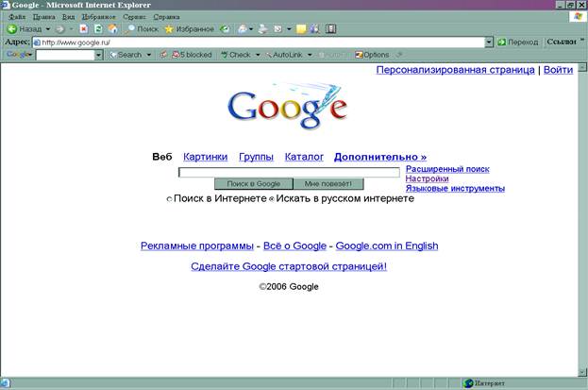Toggle the popup blocker '5 blocked'

click(192, 55)
